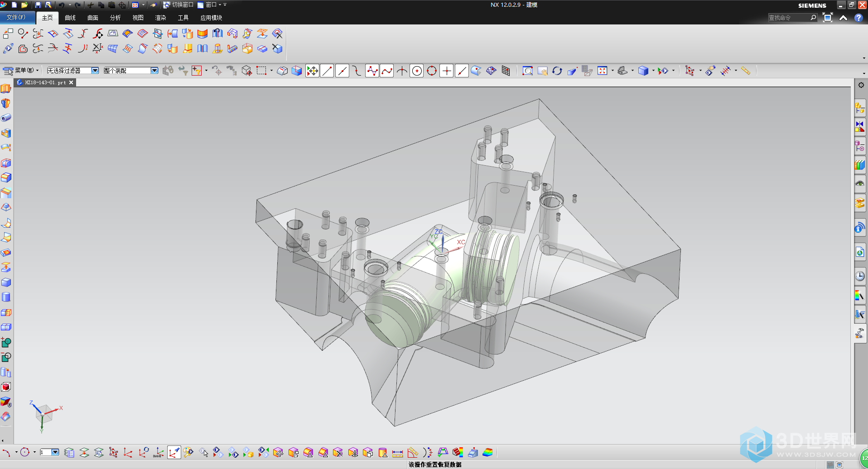The image size is (868, 469).
Task: Open the 渲染 ribbon tab
Action: [161, 18]
